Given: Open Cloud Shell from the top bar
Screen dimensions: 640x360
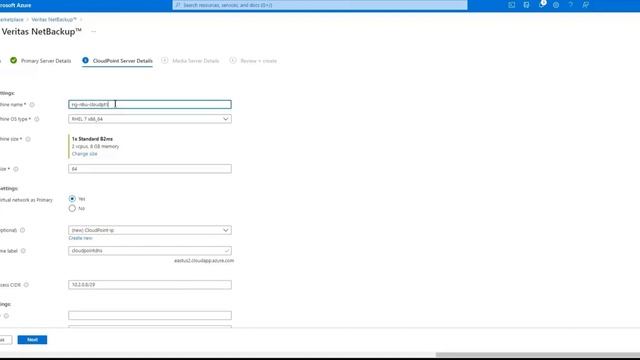Looking at the screenshot, I should (511, 5).
